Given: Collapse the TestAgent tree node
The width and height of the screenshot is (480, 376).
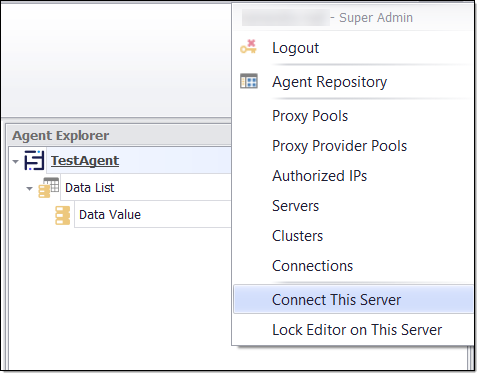Looking at the screenshot, I should click(15, 162).
